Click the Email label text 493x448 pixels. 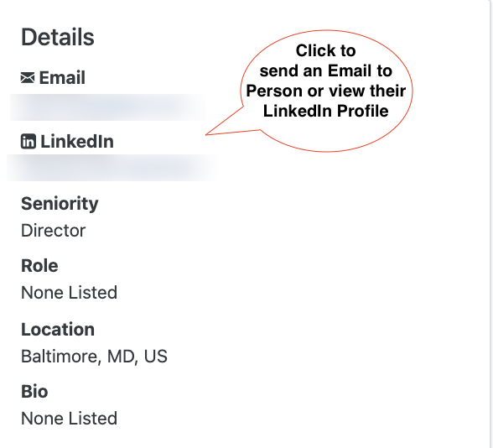(x=62, y=77)
